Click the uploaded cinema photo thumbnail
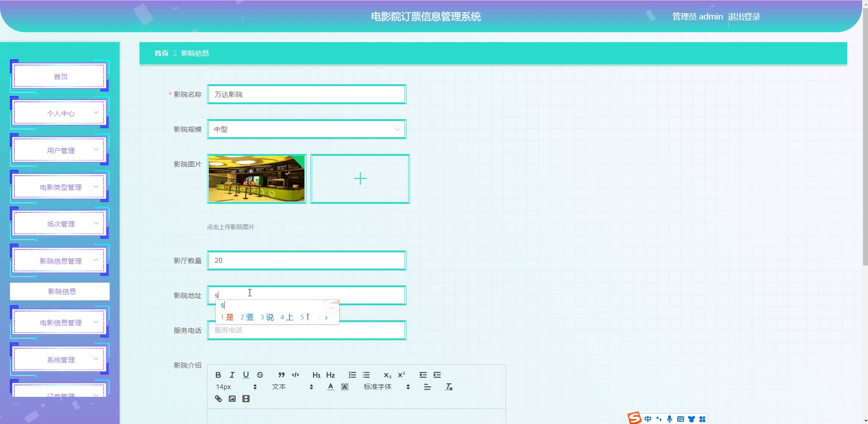This screenshot has width=868, height=424. (257, 179)
